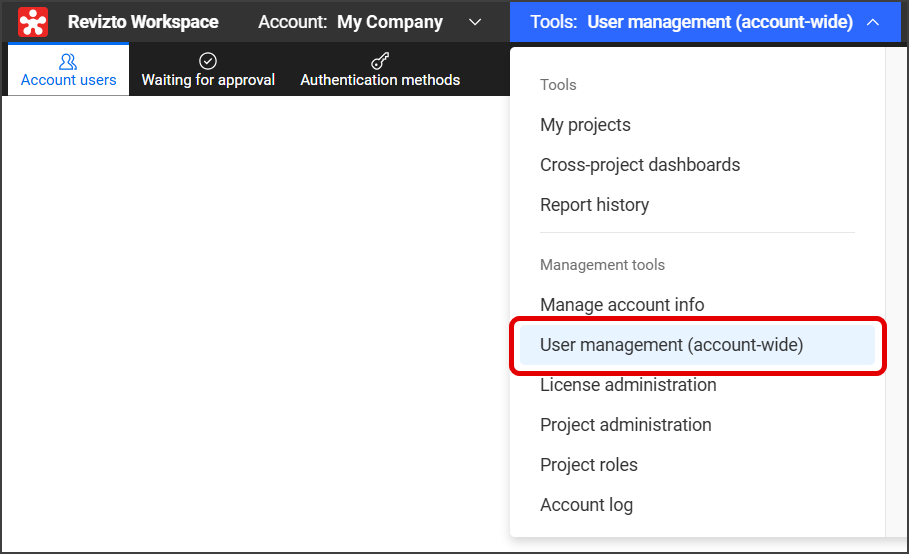Open Cross-project dashboards
Viewport: 909px width, 554px height.
[x=640, y=165]
